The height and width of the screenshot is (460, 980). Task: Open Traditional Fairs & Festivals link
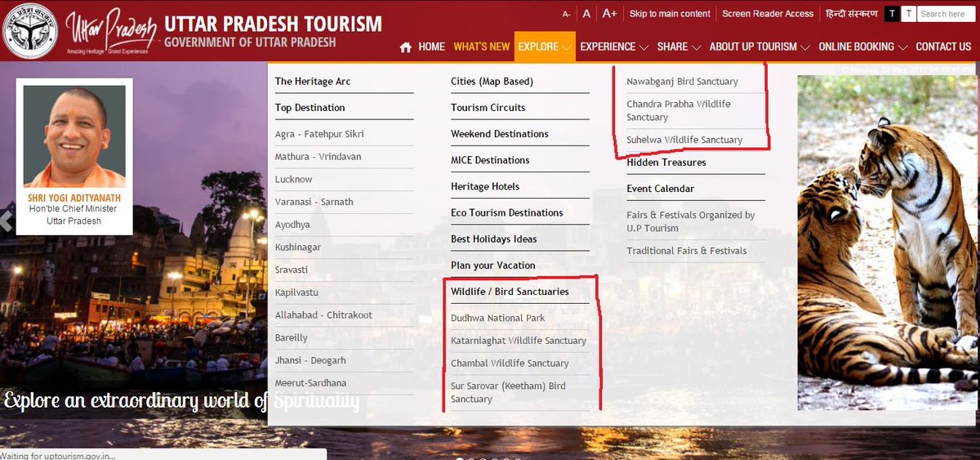pyautogui.click(x=687, y=251)
